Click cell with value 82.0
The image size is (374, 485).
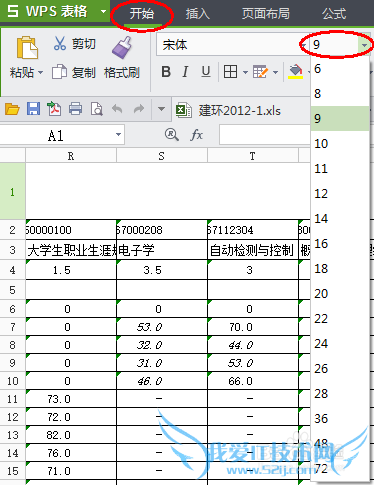click(71, 435)
